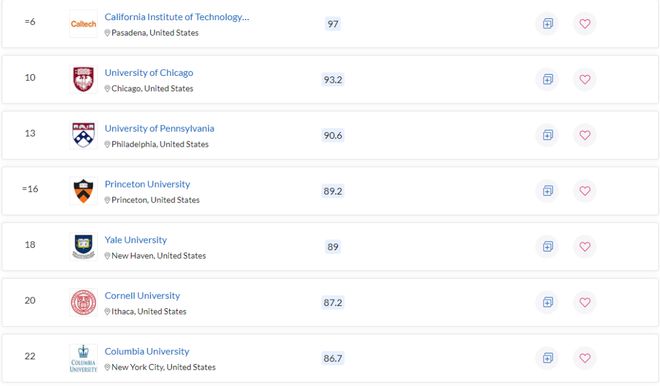Add University of Chicago to compare

click(x=547, y=79)
